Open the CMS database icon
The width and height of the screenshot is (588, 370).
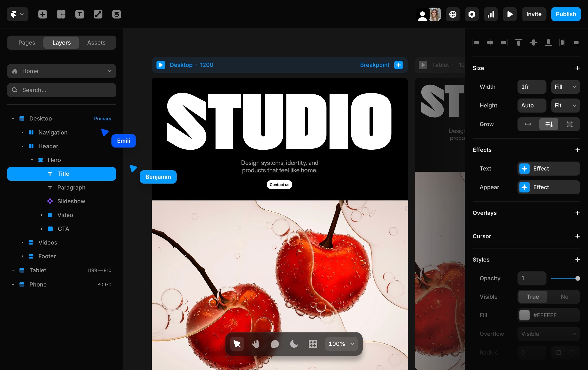point(116,14)
